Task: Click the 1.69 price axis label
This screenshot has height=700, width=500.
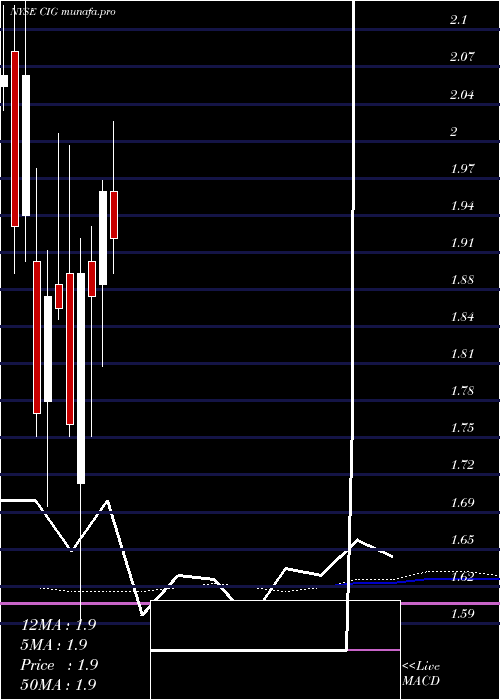Action: point(462,503)
